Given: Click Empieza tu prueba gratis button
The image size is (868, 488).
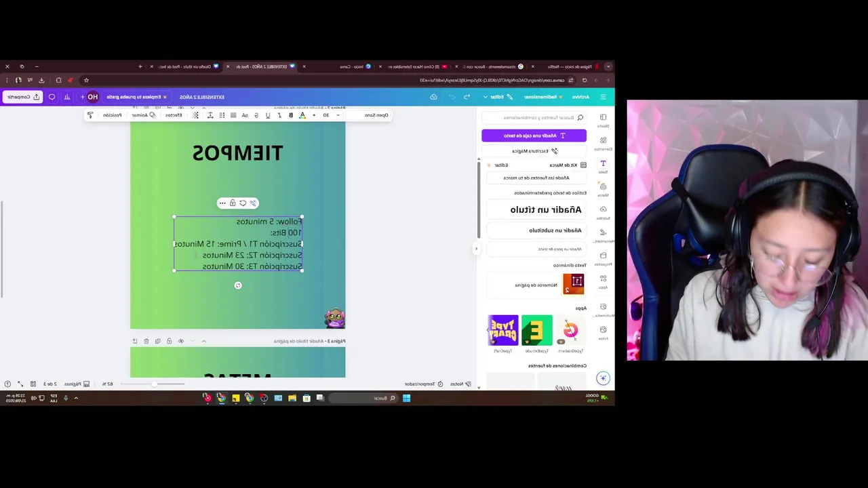Looking at the screenshot, I should click(x=137, y=97).
